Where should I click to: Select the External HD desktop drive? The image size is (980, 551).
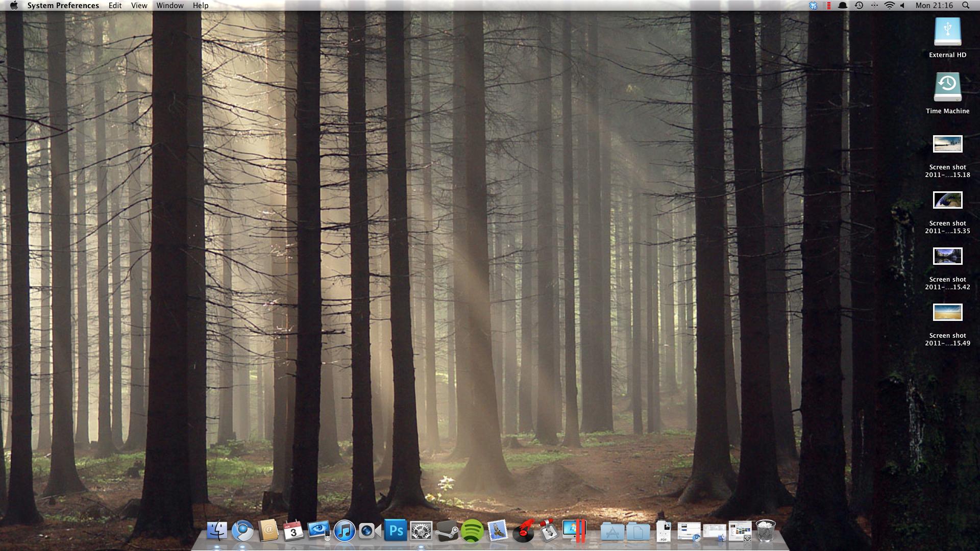(x=947, y=33)
